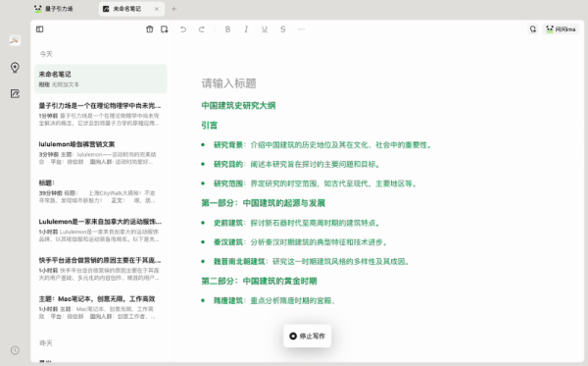
Task: Click the 请输入标题 title field
Action: point(228,83)
